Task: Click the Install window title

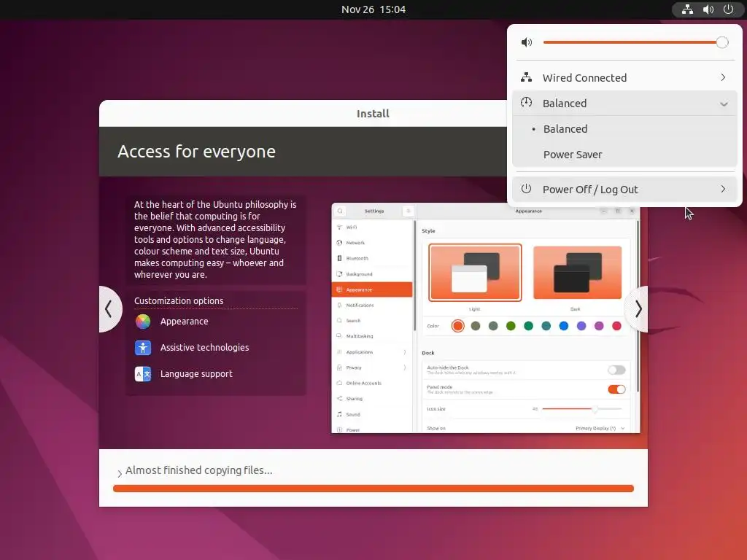Action: (373, 114)
